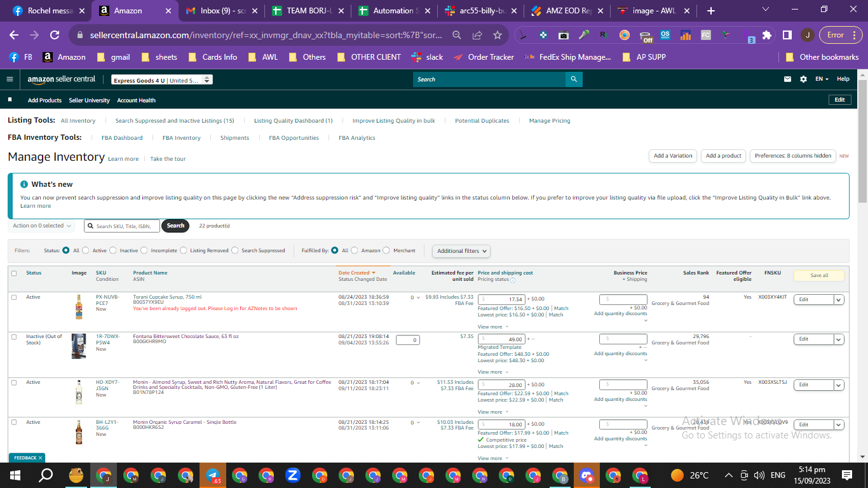Open the Zoom app in the taskbar

pos(293,475)
